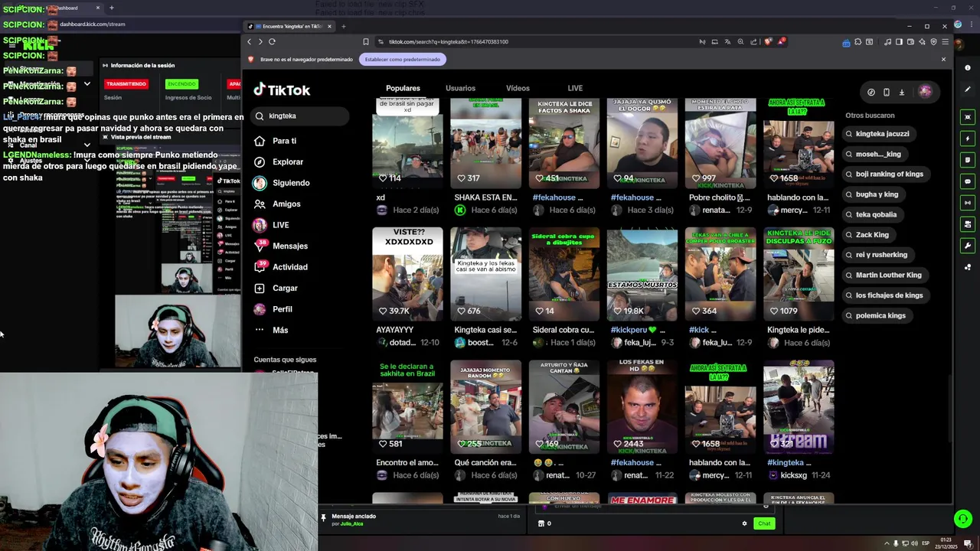Search suggestion 'polemica kings'
This screenshot has height=551, width=980.
[876, 315]
